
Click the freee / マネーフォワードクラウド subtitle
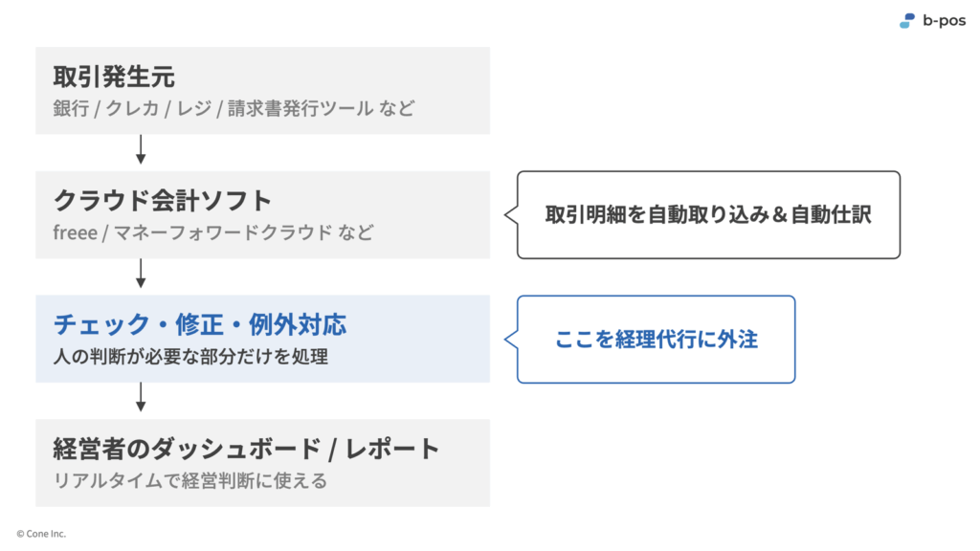pyautogui.click(x=213, y=232)
